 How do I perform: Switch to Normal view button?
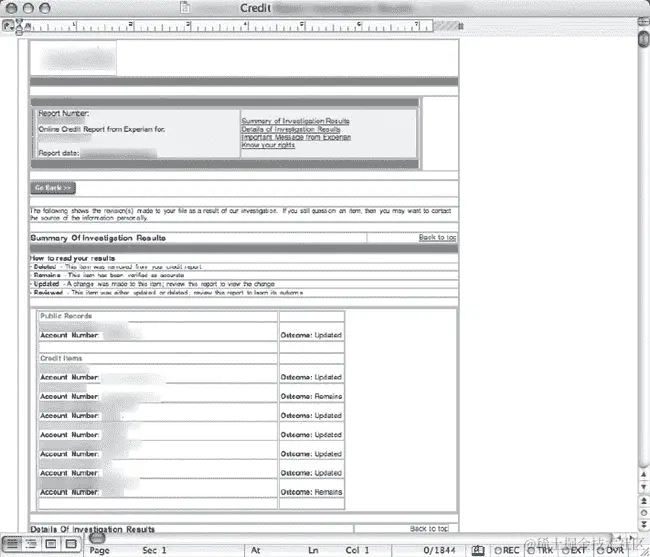12,543
